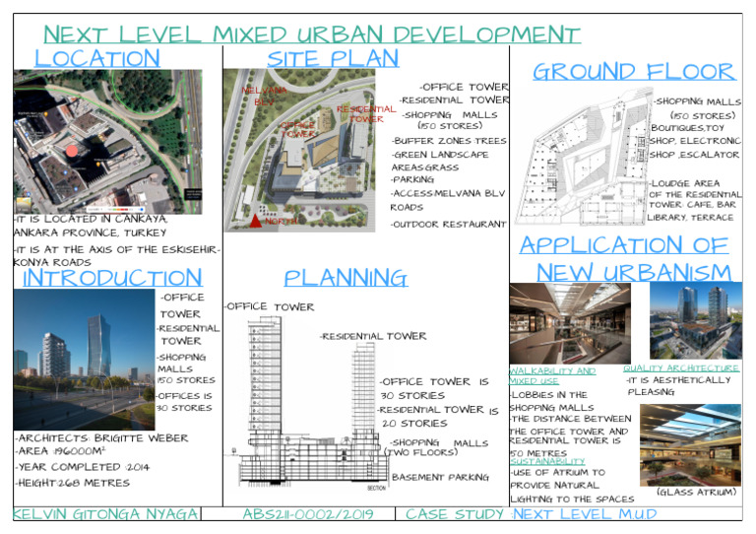The height and width of the screenshot is (534, 756).
Task: Click the red circle marker on the location map
Action: click(71, 151)
